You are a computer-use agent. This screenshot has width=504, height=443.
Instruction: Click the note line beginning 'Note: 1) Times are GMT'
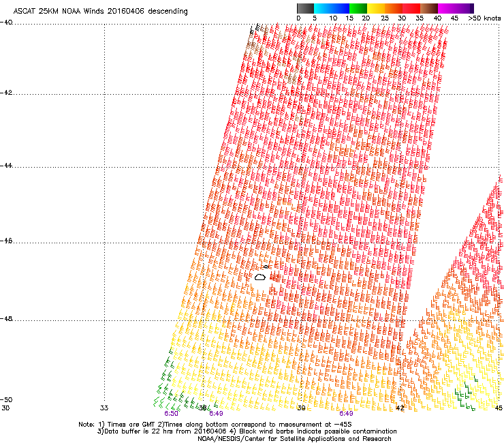pos(215,425)
